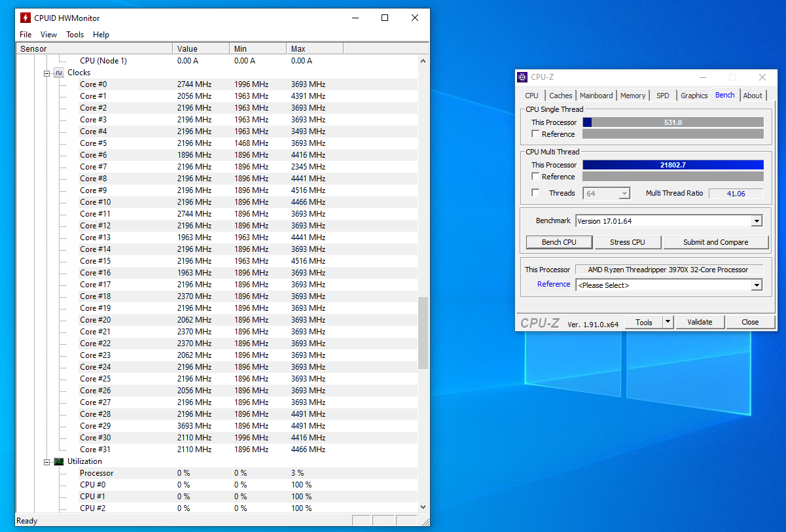The width and height of the screenshot is (786, 532).
Task: Click the Tools button in CPU-Z
Action: [x=644, y=322]
